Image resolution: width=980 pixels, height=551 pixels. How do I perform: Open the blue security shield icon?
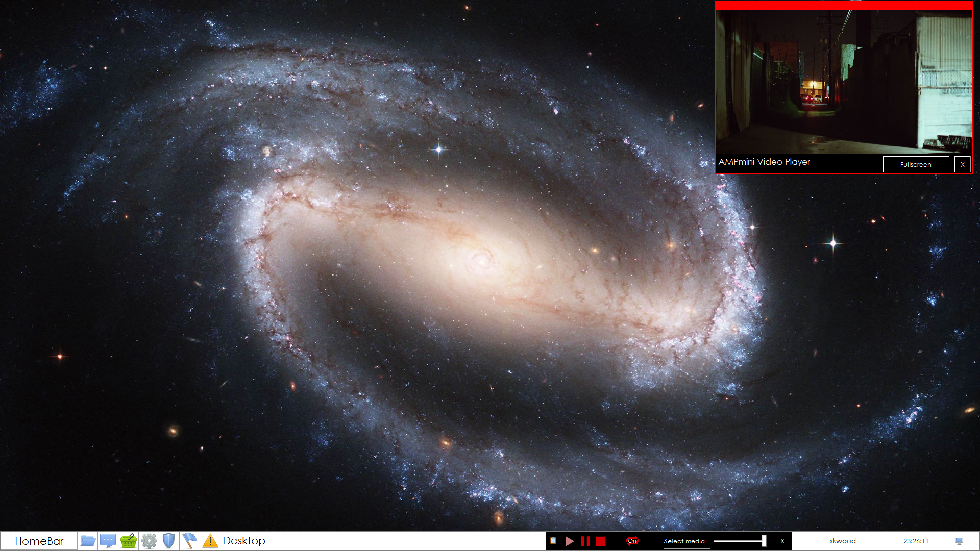169,541
